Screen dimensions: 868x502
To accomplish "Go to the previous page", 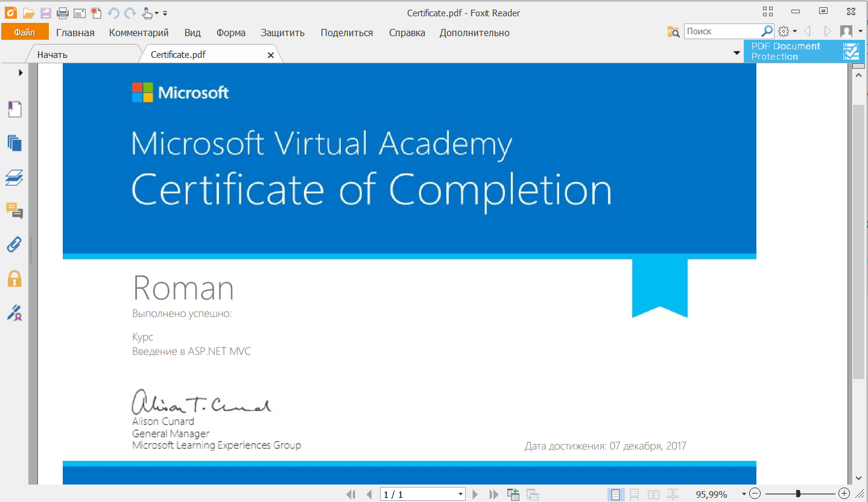I will [x=369, y=495].
